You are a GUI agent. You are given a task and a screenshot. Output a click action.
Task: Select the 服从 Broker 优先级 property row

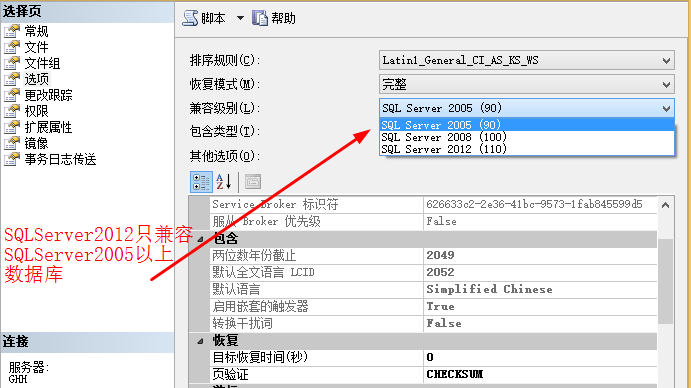pyautogui.click(x=433, y=221)
